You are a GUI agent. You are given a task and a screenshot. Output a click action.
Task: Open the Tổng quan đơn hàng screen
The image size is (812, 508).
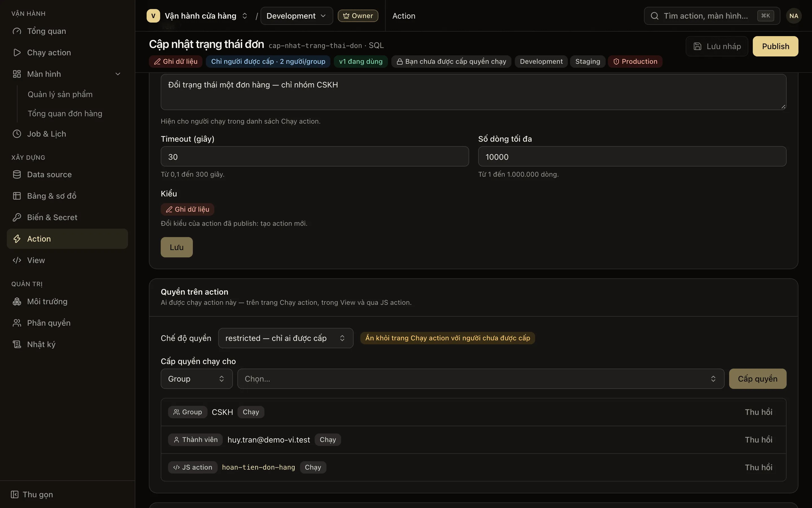(65, 113)
